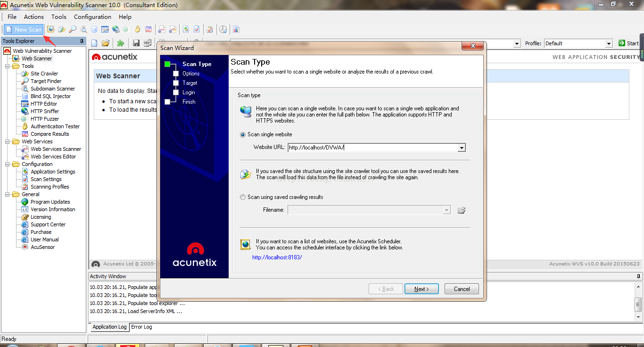Click the pin icon on Activity Window header
This screenshot has width=644, height=347.
tap(639, 276)
